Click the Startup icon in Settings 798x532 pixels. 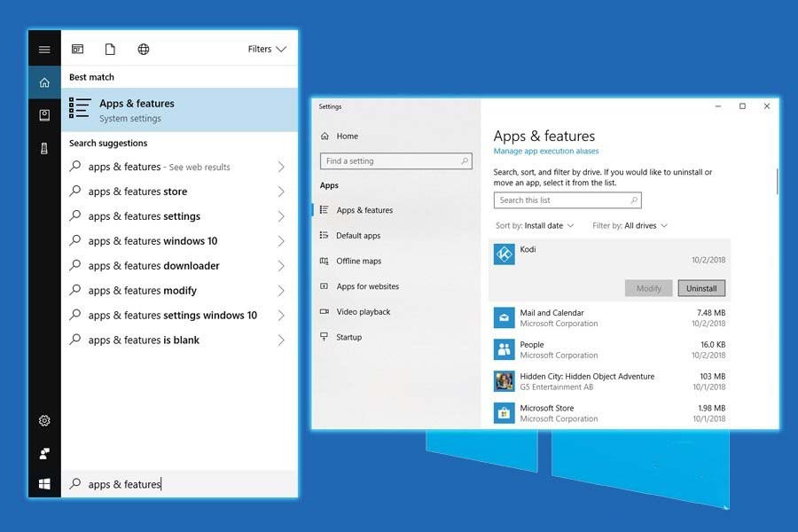click(324, 337)
